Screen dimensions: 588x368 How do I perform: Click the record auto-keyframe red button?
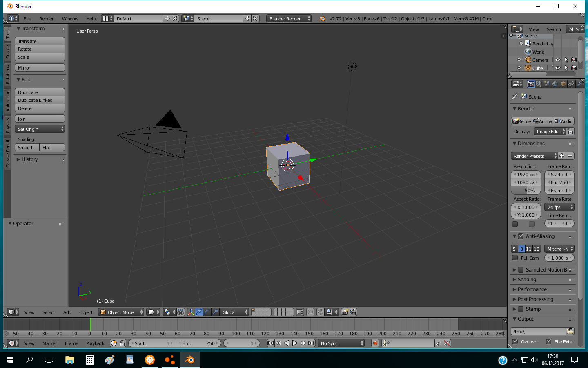[x=375, y=343]
